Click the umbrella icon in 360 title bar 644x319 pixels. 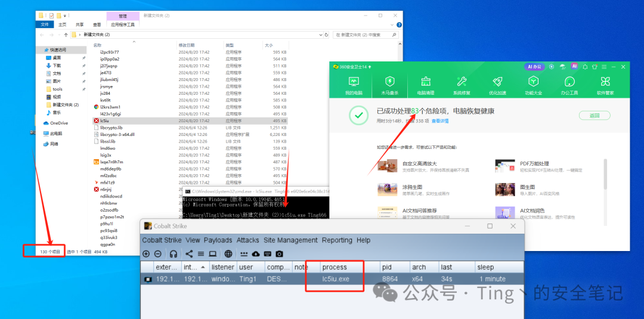(x=563, y=67)
